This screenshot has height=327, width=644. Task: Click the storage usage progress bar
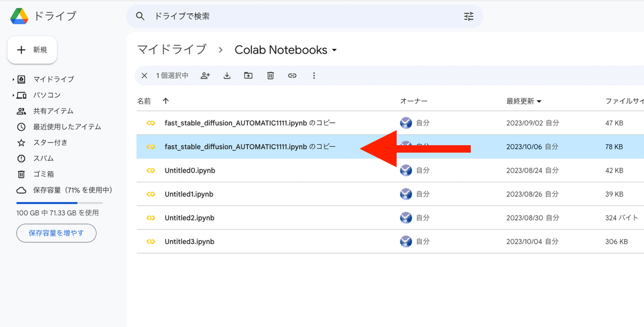tap(60, 203)
